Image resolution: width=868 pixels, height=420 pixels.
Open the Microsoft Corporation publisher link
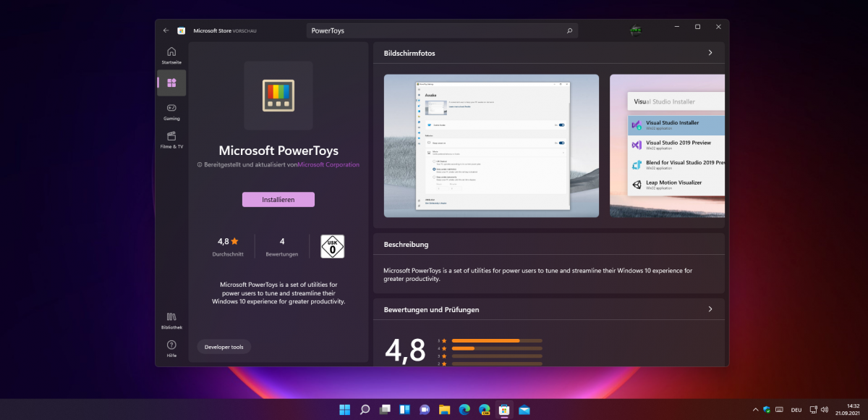pos(328,164)
